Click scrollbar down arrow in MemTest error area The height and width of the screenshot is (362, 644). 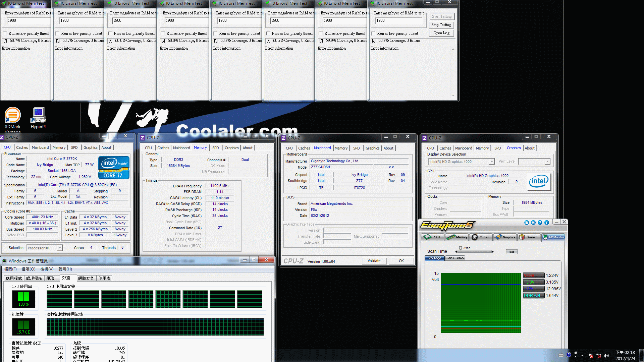tap(453, 96)
